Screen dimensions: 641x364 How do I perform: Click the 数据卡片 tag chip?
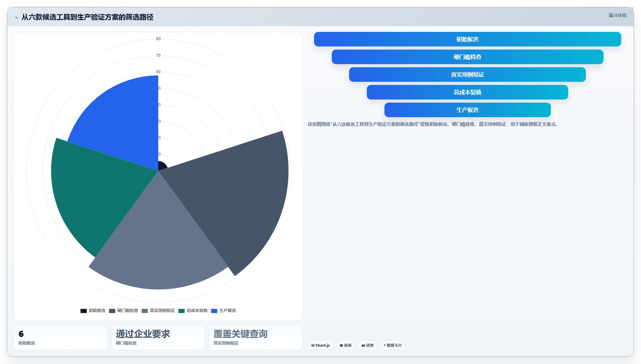393,345
